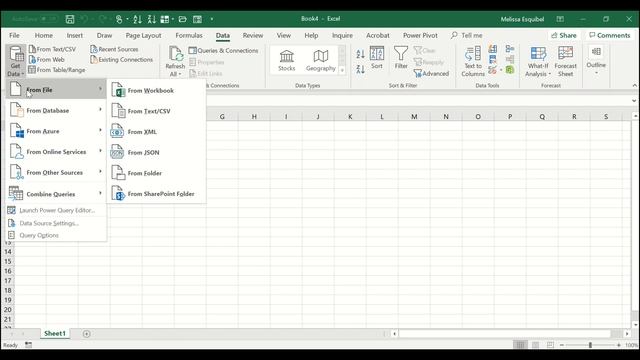Image resolution: width=640 pixels, height=360 pixels.
Task: Choose From Workbook in the submenu
Action: 156,91
